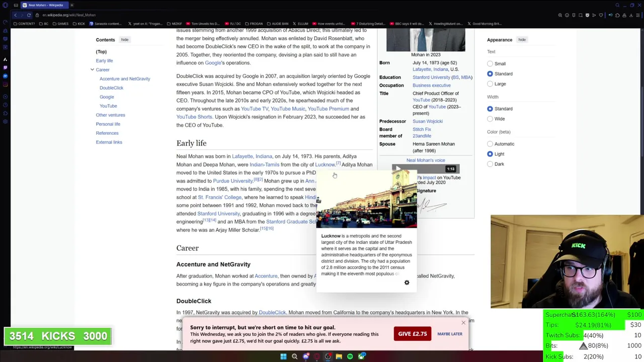Open the Stanford University education link
Image resolution: width=644 pixels, height=362 pixels.
coord(431,77)
